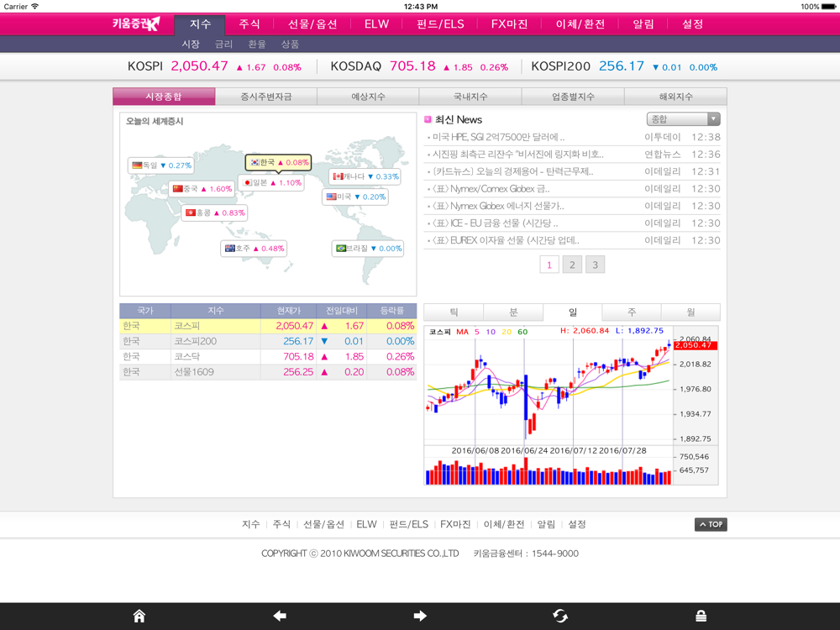The height and width of the screenshot is (630, 840).
Task: Open the 이체/환전 main menu
Action: point(580,24)
